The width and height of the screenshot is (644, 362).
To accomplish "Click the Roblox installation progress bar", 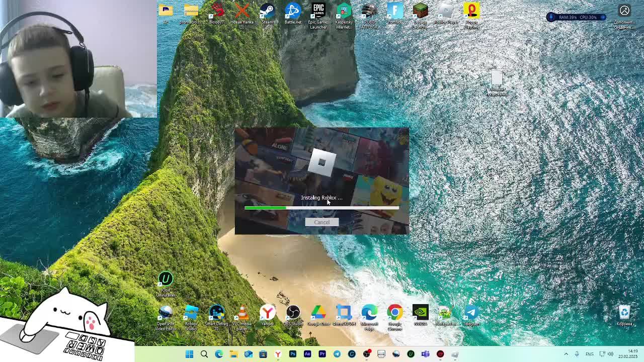I will pyautogui.click(x=321, y=207).
